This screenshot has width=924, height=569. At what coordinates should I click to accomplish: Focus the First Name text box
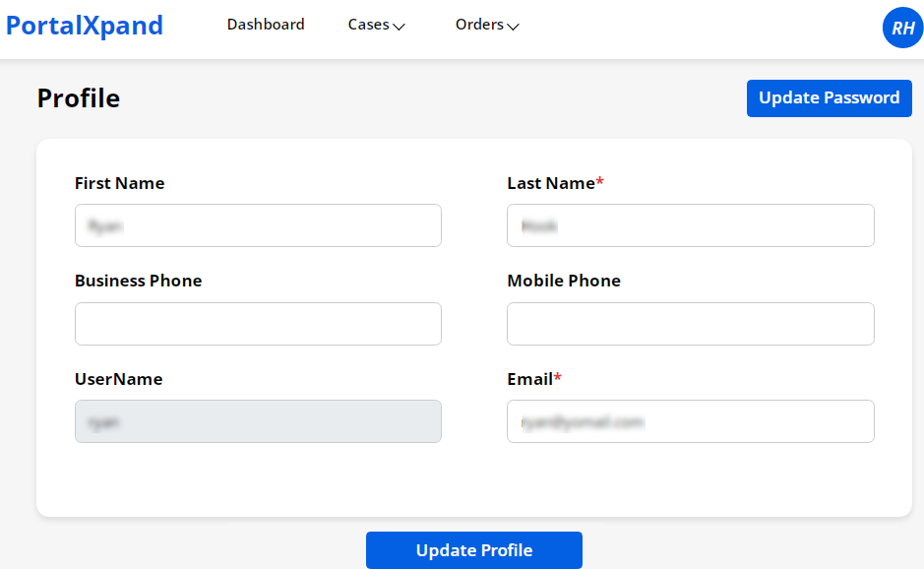pos(258,225)
